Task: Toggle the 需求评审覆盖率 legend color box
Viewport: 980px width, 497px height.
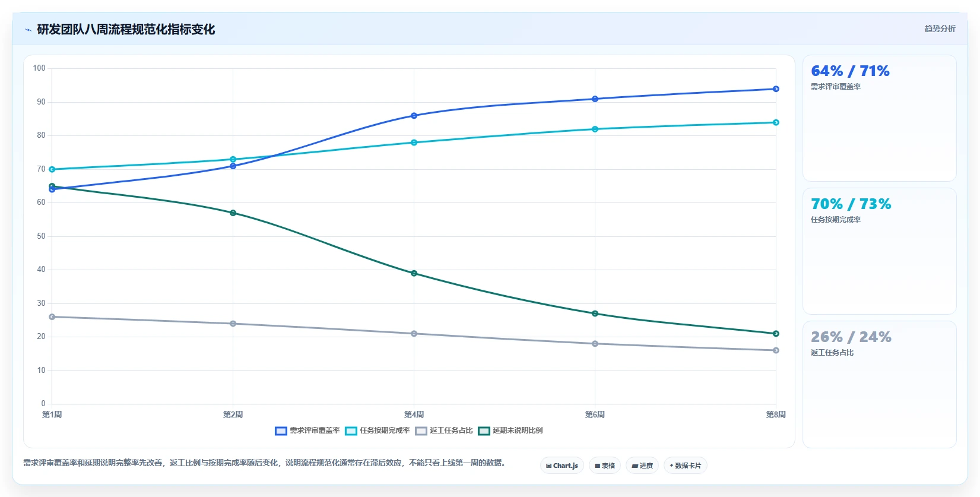Action: (x=281, y=431)
